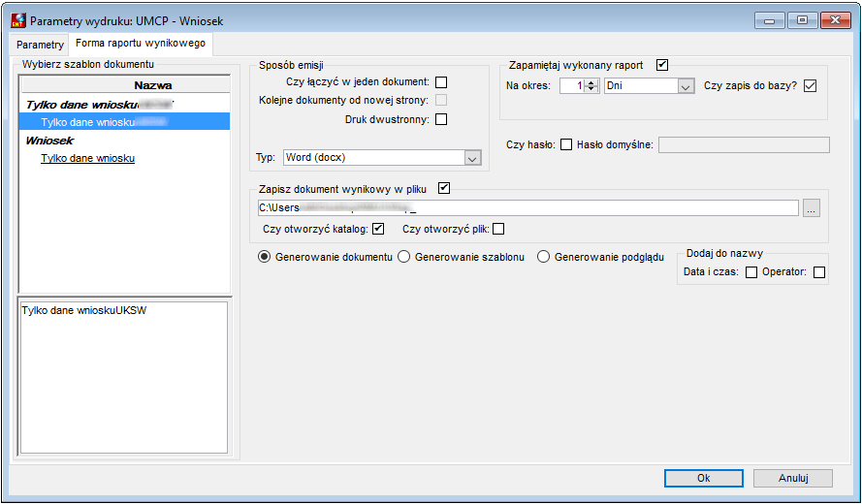Screen dimensions: 862x504
Task: Choose underlined Tylko dane wniosku under Wniosek
Action: coord(88,158)
